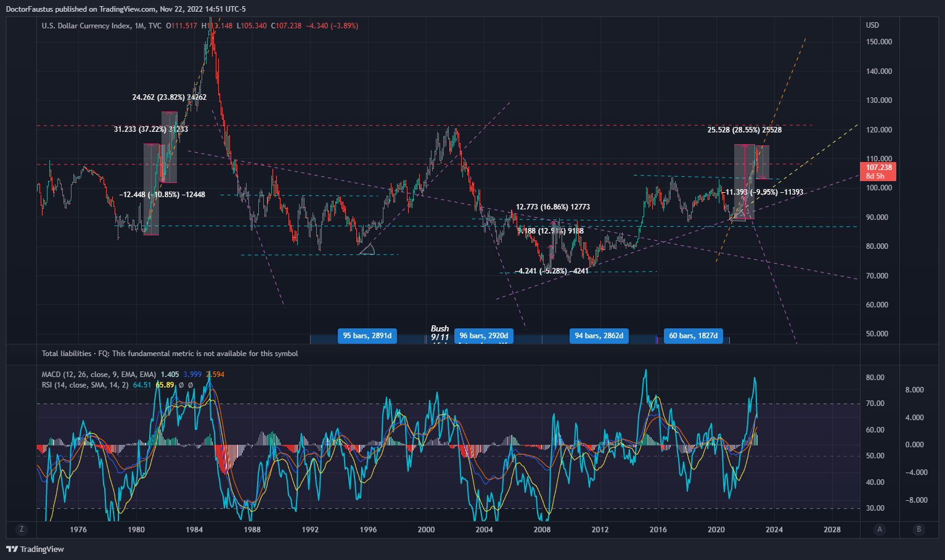Select the gray measurement box near 2022
Viewport: 945px width, 560px height.
pyautogui.click(x=743, y=182)
